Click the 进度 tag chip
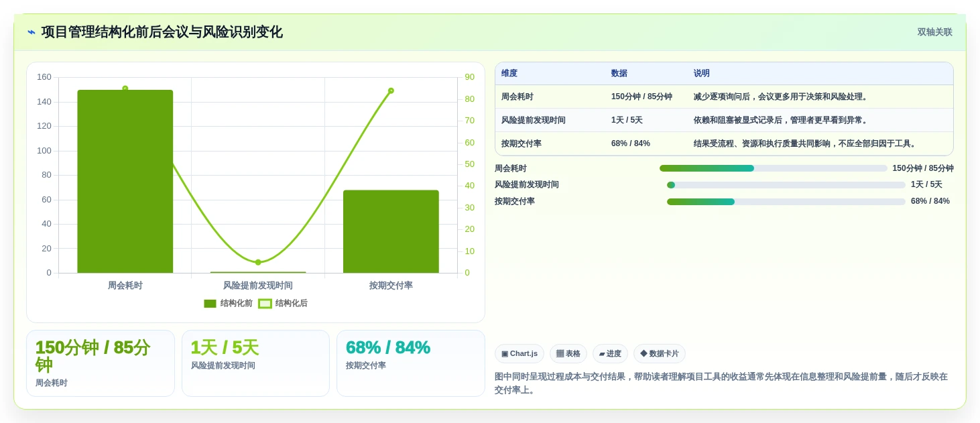The width and height of the screenshot is (980, 423). tap(610, 354)
